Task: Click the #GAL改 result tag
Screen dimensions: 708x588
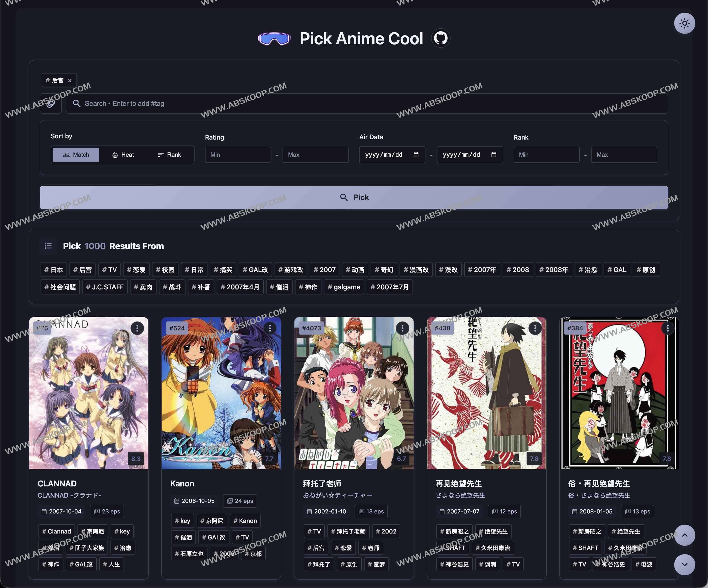Action: click(x=255, y=270)
